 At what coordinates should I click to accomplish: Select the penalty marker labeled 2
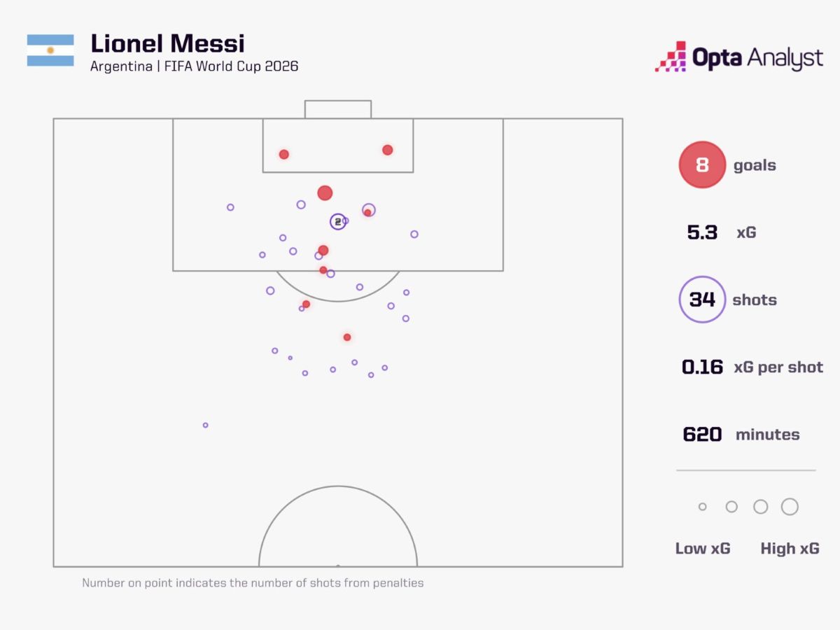click(338, 221)
